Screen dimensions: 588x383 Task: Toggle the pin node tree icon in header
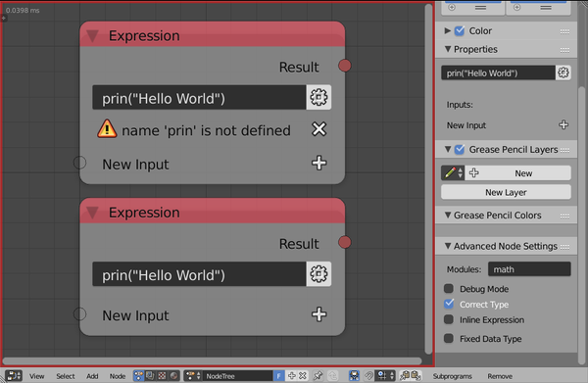tap(318, 375)
